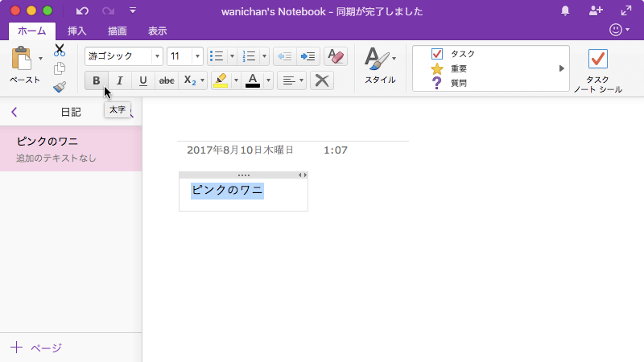
Task: Open paste options dropdown arrow
Action: [41, 58]
